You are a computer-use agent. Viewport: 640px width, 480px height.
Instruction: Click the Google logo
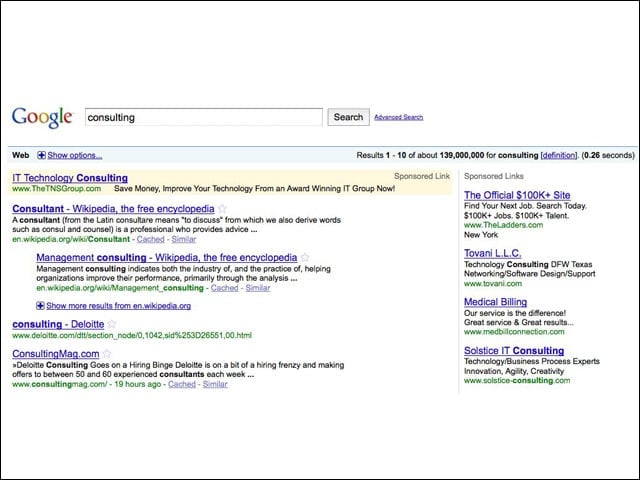42,117
